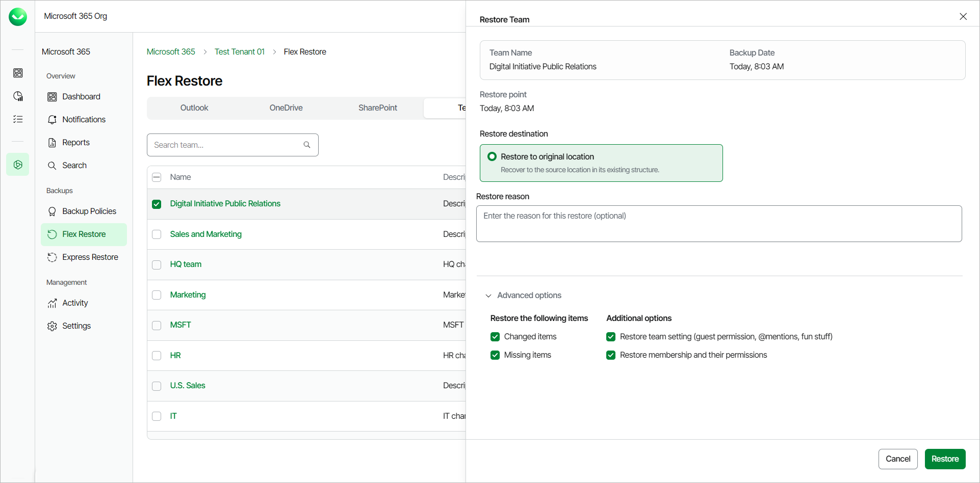Check the Marketing row checkbox
This screenshot has width=980, height=483.
click(x=157, y=295)
